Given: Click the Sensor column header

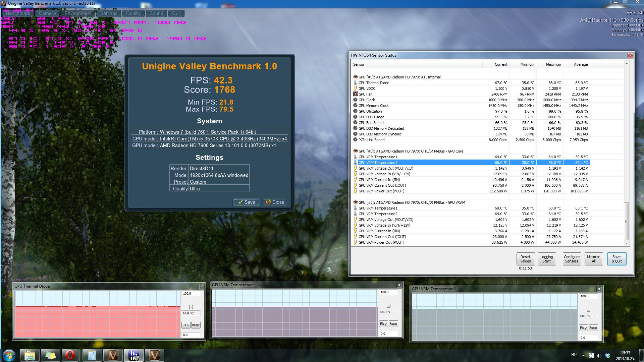Looking at the screenshot, I should 417,64.
